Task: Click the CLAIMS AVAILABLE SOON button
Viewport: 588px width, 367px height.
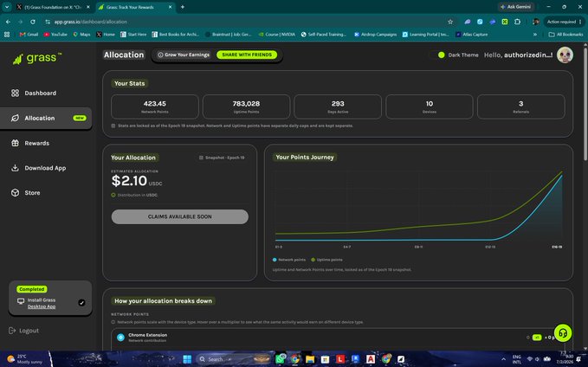Action: [x=179, y=216]
